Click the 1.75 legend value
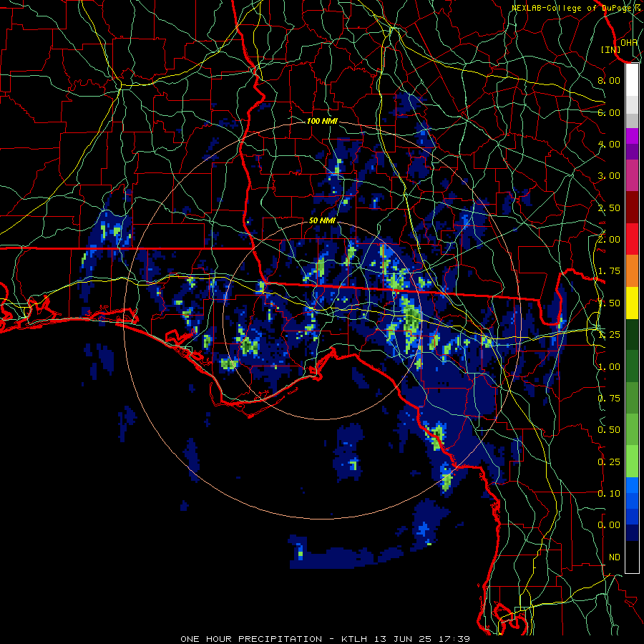 pos(609,271)
